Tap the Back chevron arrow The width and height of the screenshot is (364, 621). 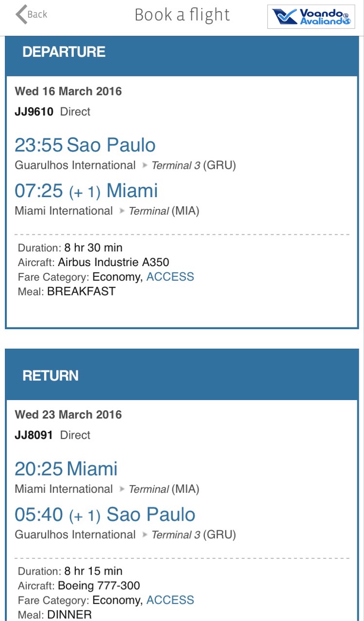point(21,15)
